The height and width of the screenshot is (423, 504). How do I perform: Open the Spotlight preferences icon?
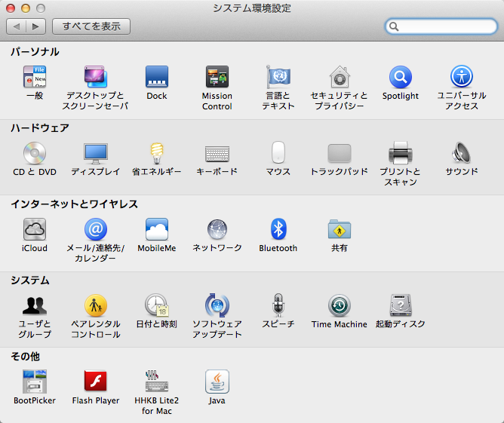[x=401, y=77]
